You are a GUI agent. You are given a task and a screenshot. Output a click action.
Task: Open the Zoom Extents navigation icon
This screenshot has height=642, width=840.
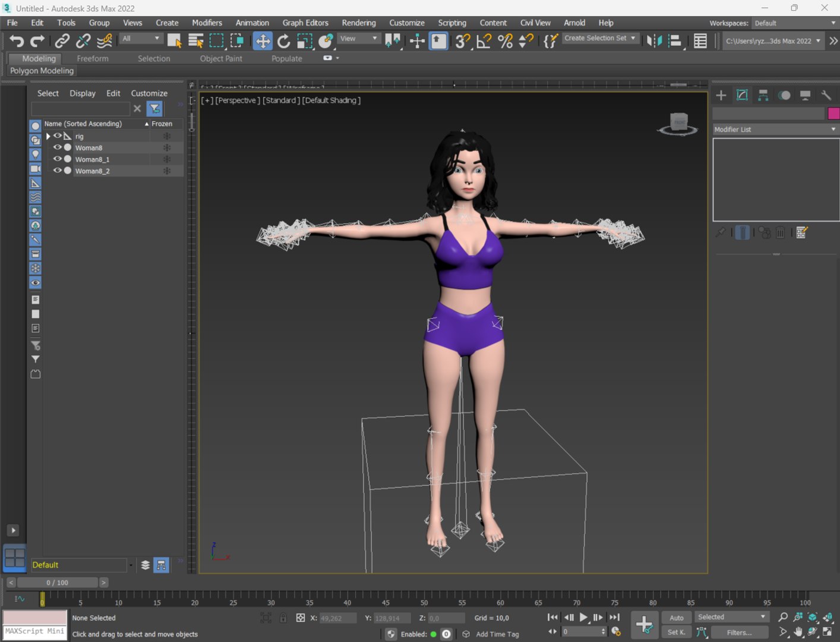click(x=812, y=617)
